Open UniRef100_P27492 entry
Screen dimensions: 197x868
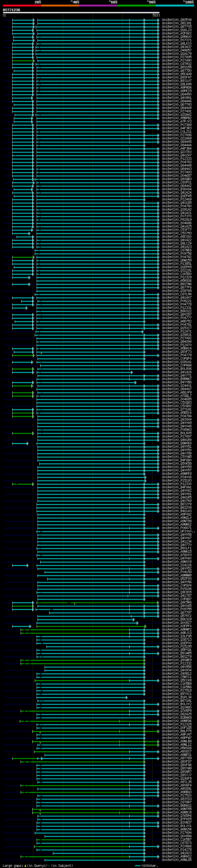click(x=177, y=338)
